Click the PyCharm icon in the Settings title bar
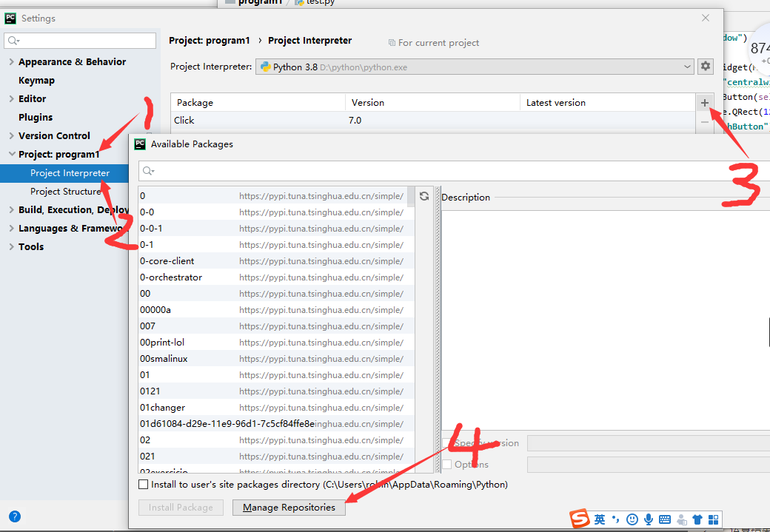 [10, 18]
